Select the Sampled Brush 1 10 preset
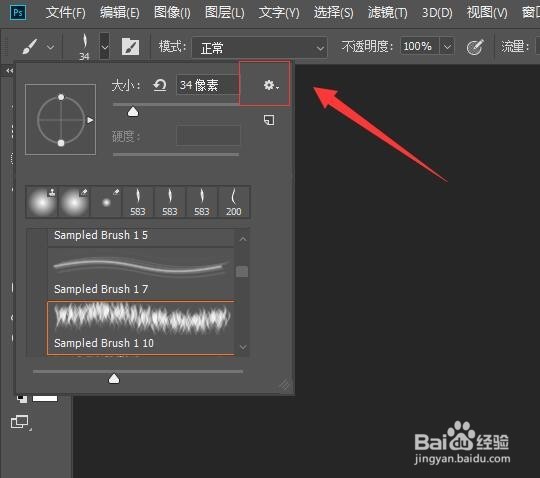The width and height of the screenshot is (540, 478). [141, 328]
